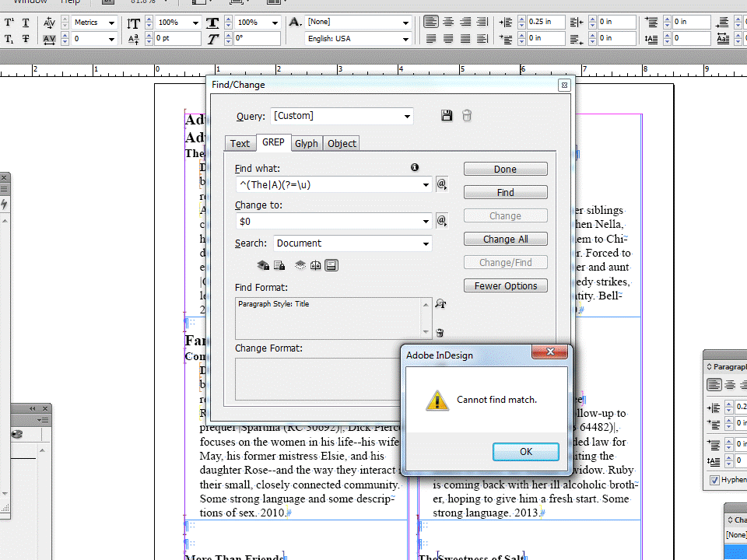Select Justify All Lines alignment
747x560 pixels.
[465, 39]
